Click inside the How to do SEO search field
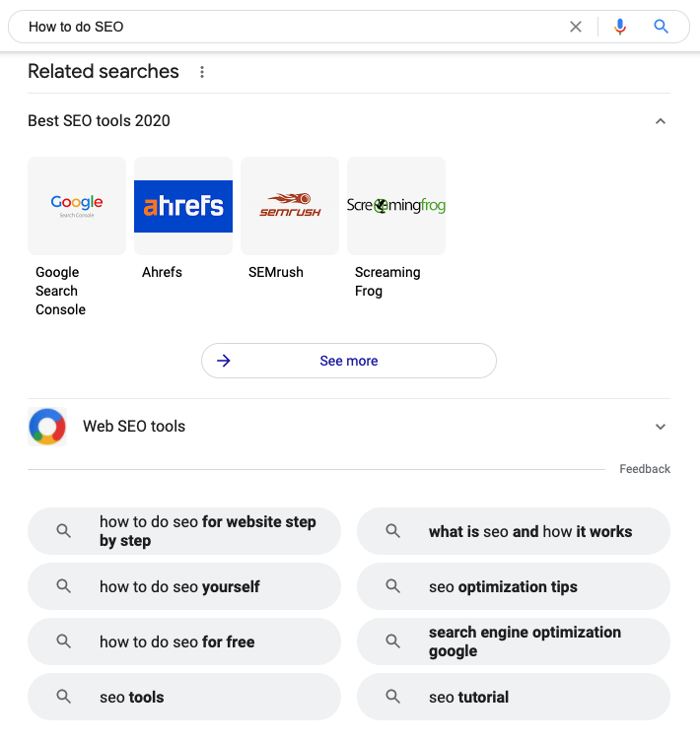This screenshot has width=700, height=741. (286, 27)
